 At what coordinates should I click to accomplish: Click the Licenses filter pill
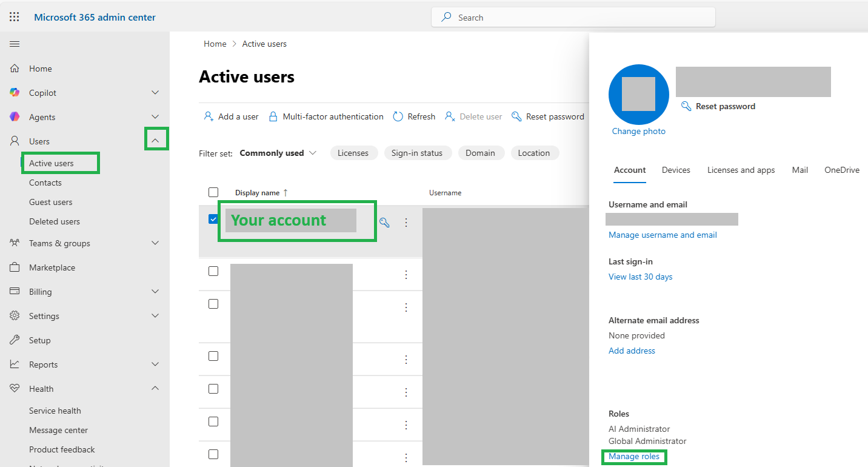click(353, 153)
